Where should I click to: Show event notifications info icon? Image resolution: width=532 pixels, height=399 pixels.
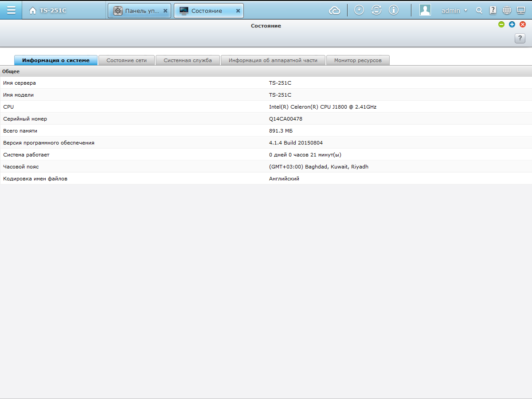[394, 10]
